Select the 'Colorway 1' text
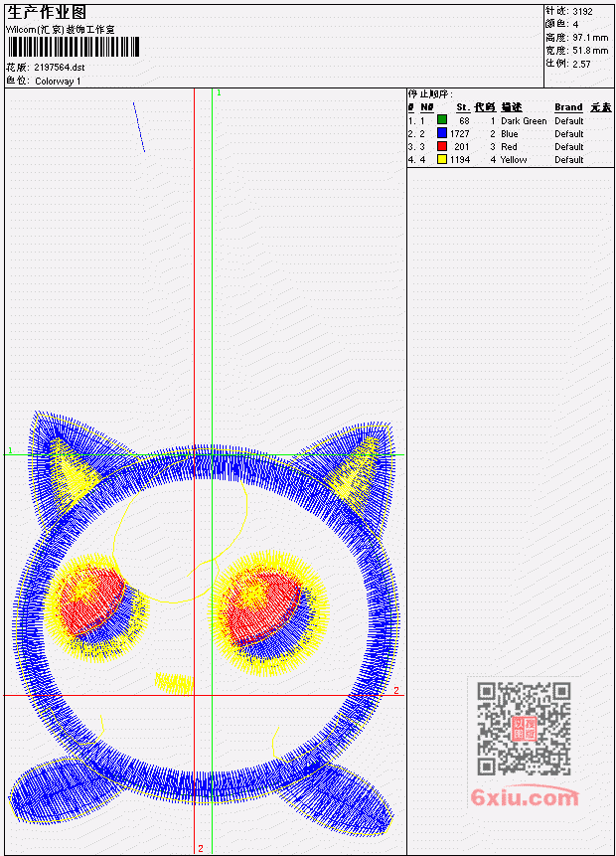The height and width of the screenshot is (856, 616). click(x=58, y=82)
